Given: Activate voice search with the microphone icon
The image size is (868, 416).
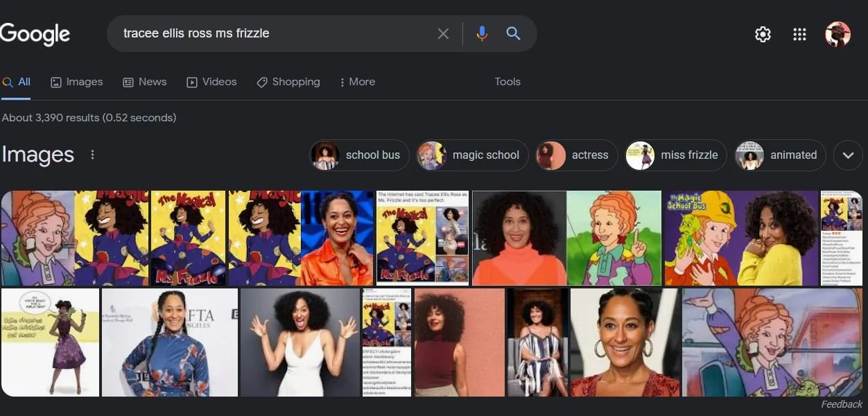Looking at the screenshot, I should coord(482,33).
